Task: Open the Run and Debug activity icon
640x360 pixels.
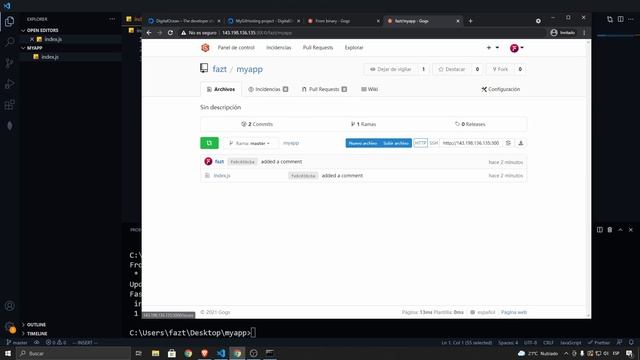Action: (9, 84)
